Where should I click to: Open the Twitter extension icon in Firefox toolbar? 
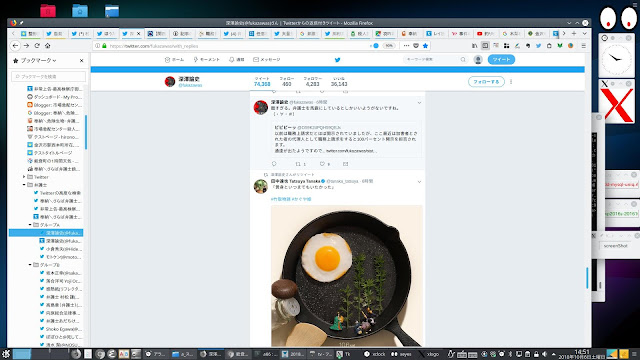[538, 46]
